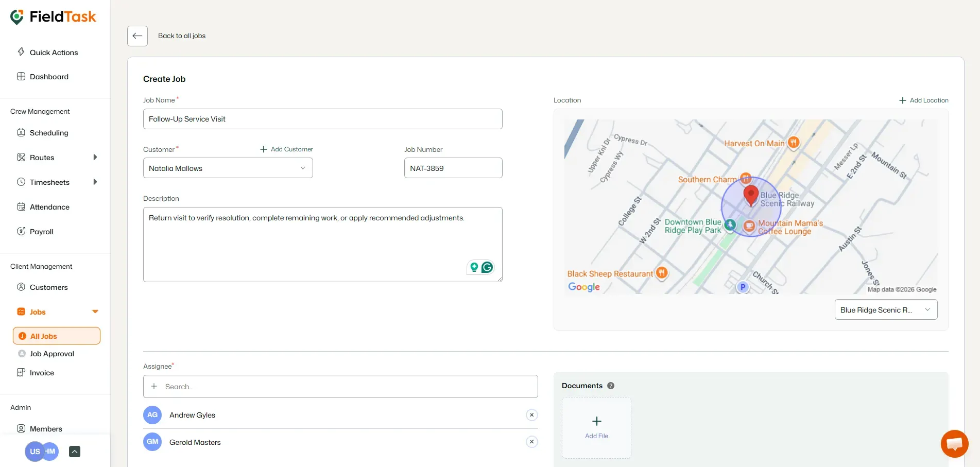Open Customers page

[x=49, y=287]
